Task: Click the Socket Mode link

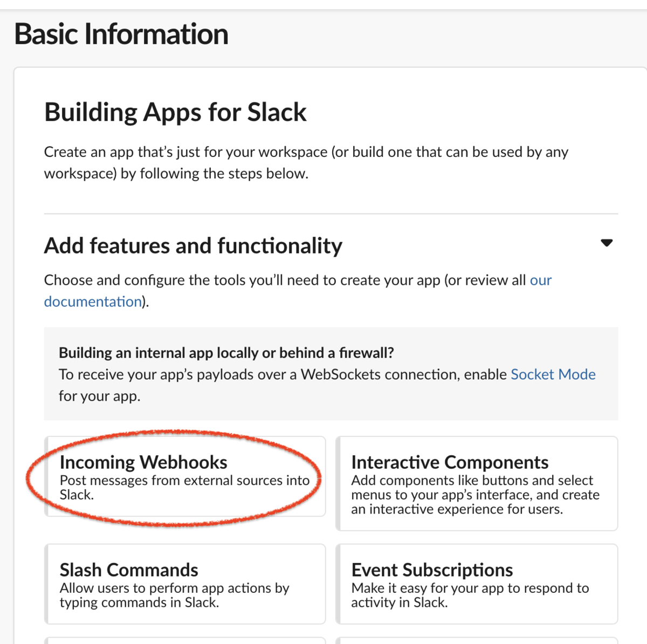Action: [553, 374]
